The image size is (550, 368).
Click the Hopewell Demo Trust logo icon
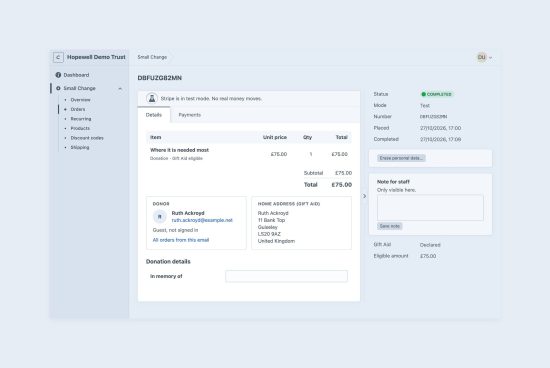[58, 57]
